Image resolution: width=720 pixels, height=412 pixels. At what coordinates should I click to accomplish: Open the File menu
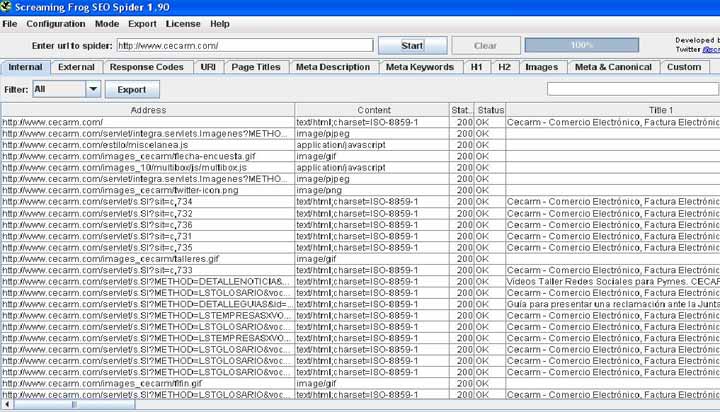10,23
